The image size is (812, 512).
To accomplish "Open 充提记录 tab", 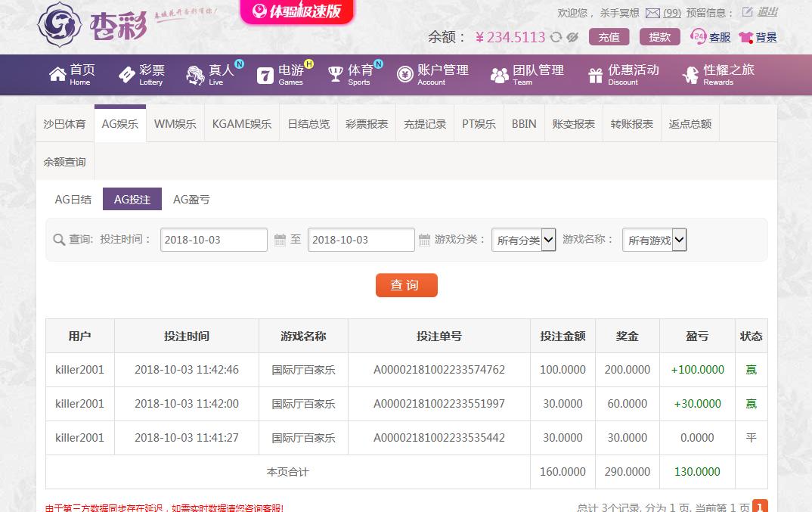I will pos(425,124).
